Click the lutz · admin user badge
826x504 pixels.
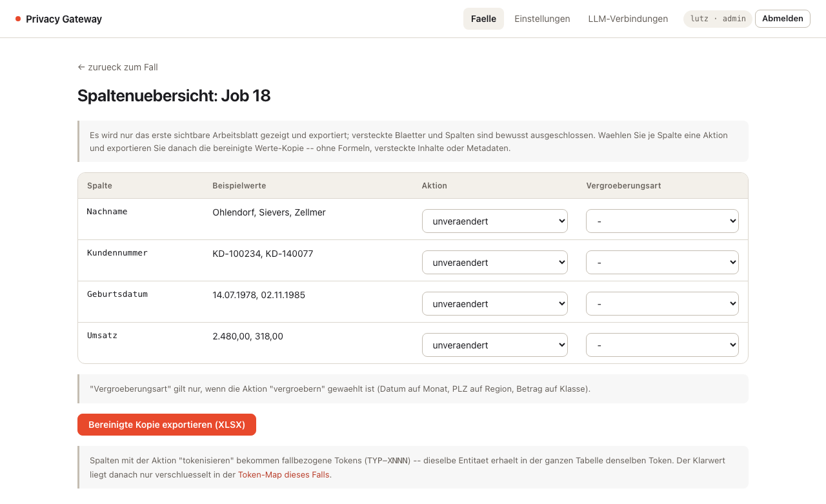coord(718,19)
